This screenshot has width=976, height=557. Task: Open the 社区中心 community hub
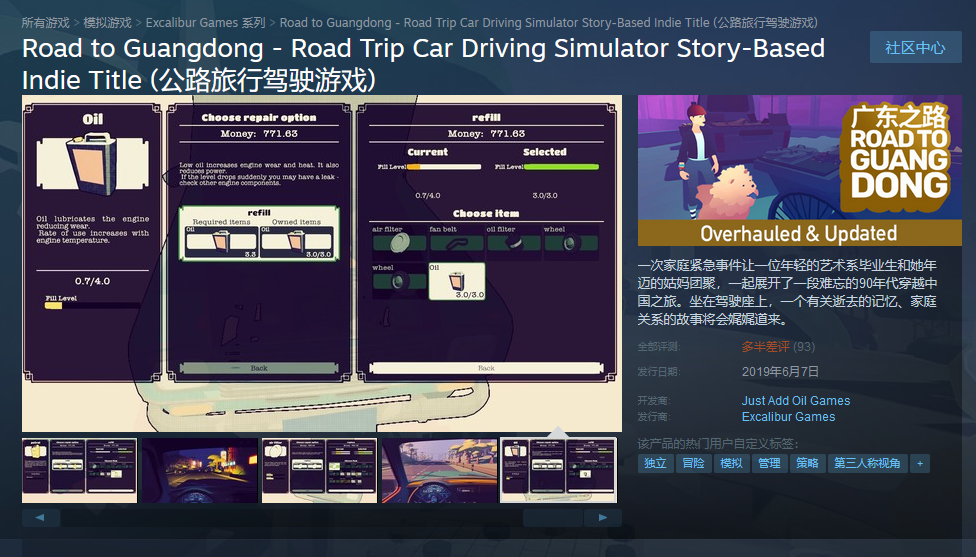[x=915, y=47]
